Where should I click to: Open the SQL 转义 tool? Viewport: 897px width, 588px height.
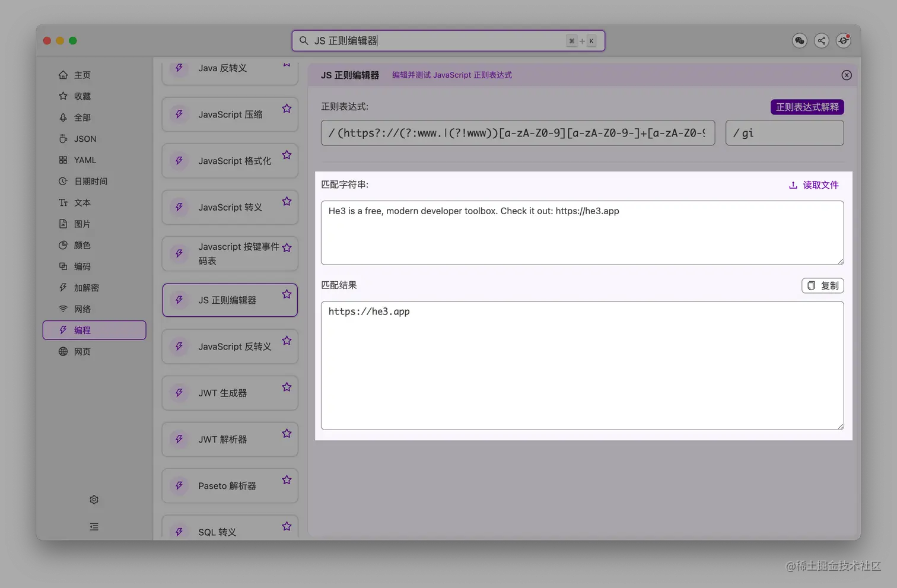(x=230, y=527)
